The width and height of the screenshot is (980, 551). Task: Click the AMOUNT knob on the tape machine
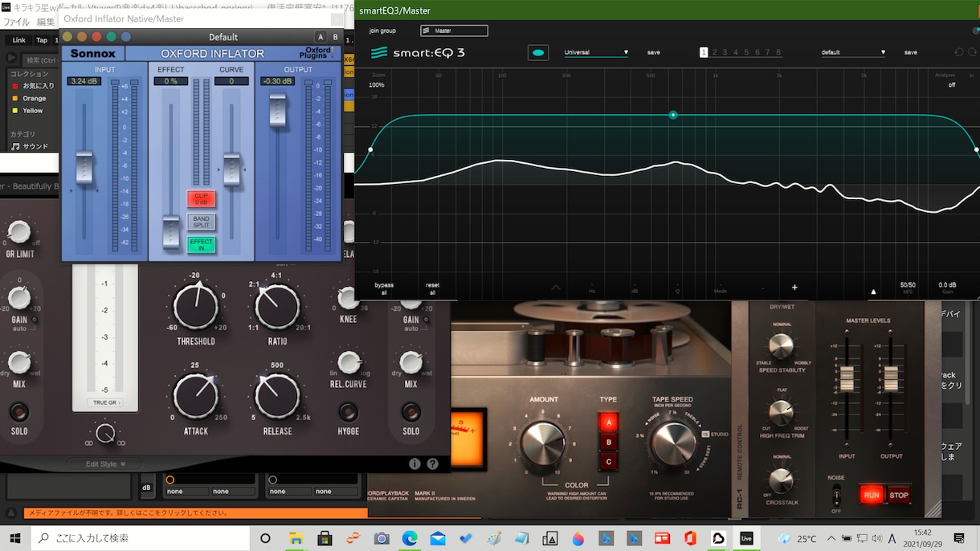click(x=543, y=444)
